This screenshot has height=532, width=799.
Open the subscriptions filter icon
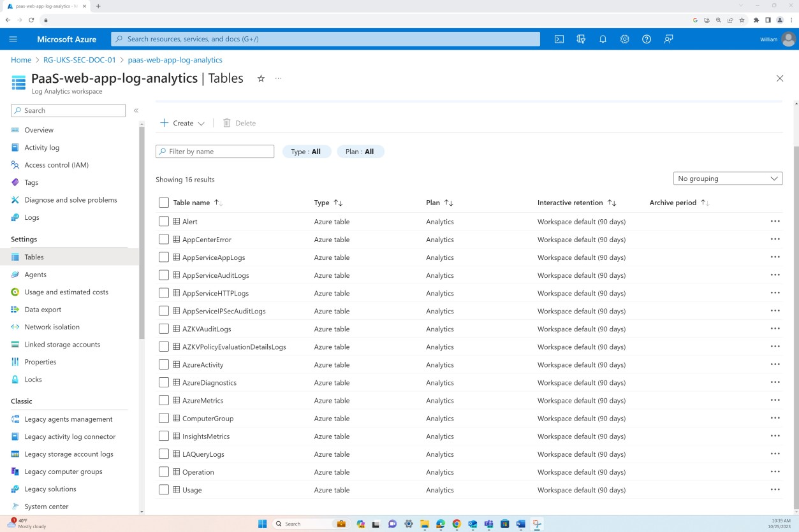tap(581, 39)
